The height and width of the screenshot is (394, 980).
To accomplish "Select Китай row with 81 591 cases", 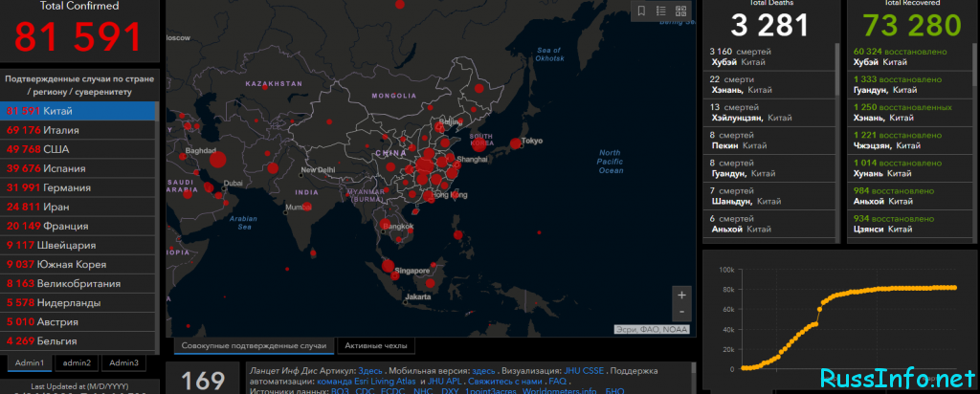I will [78, 111].
